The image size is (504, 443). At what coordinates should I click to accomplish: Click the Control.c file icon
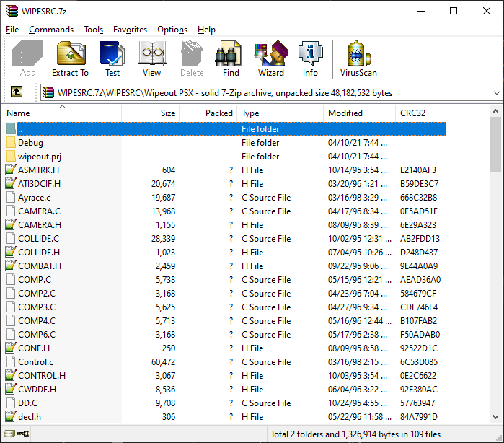(x=11, y=361)
